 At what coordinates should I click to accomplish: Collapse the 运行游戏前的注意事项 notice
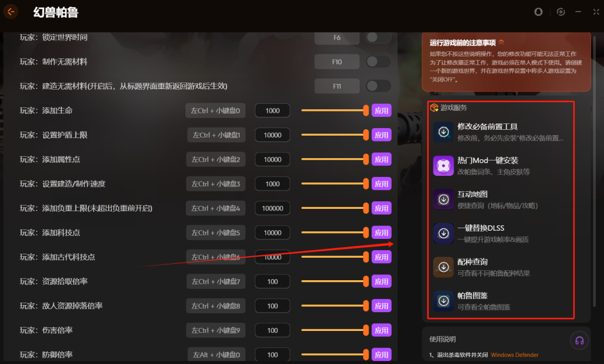click(x=501, y=42)
